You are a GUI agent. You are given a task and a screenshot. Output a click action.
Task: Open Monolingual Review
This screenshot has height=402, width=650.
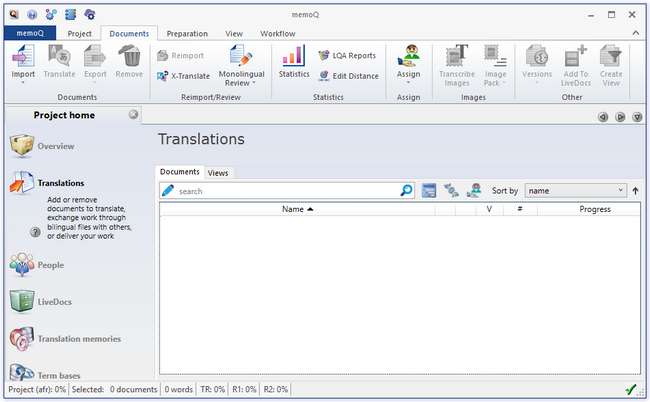click(241, 65)
